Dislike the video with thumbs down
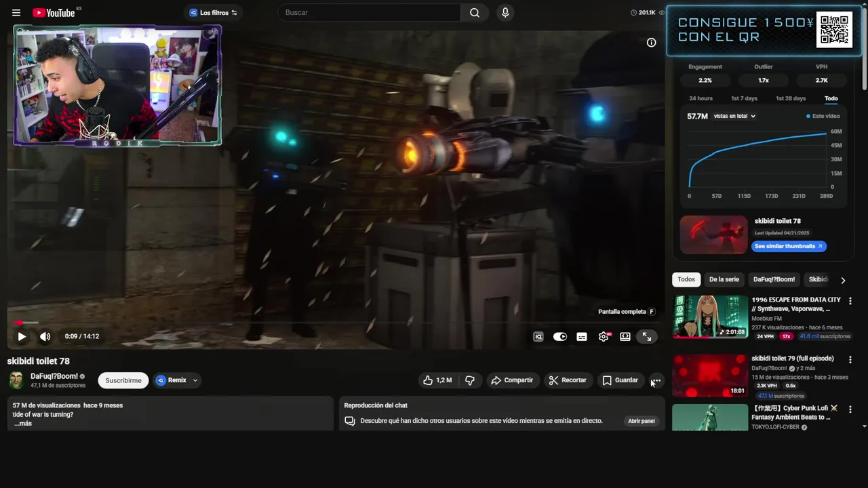 pos(470,380)
